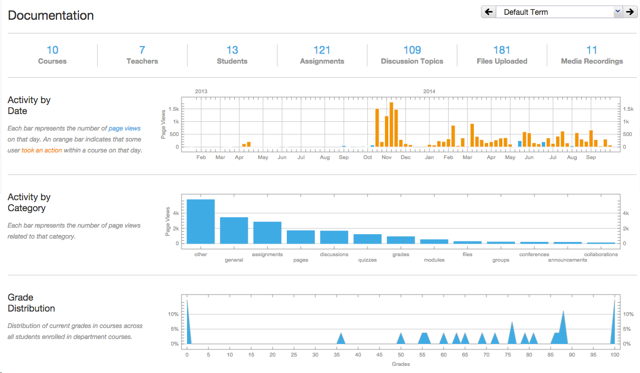Click the Documentation page heading

[x=51, y=16]
